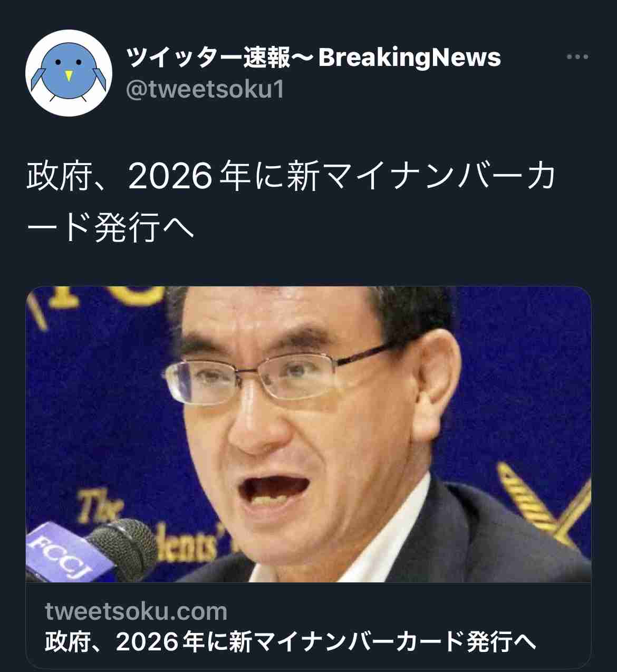Click the tweetsoku.com domain label

[136, 611]
